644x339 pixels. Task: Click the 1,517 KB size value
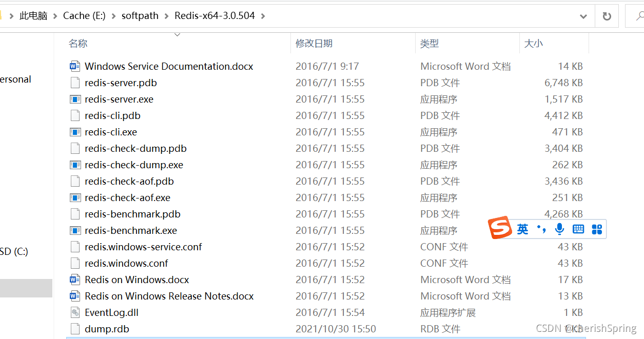point(563,99)
